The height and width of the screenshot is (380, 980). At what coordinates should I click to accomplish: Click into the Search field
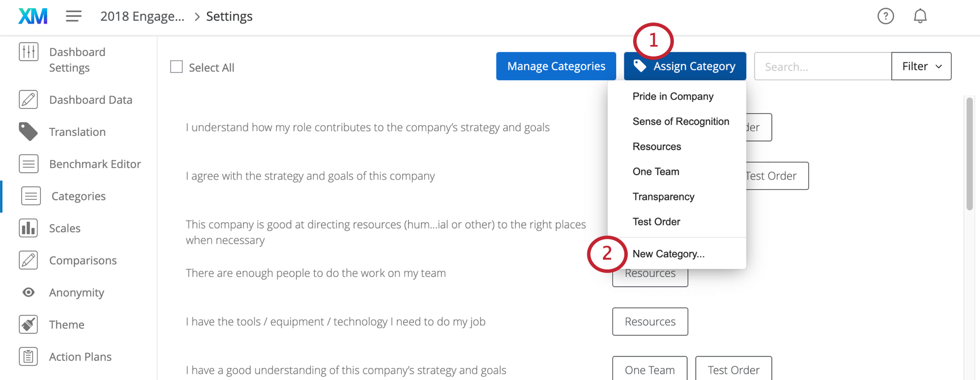tap(822, 66)
